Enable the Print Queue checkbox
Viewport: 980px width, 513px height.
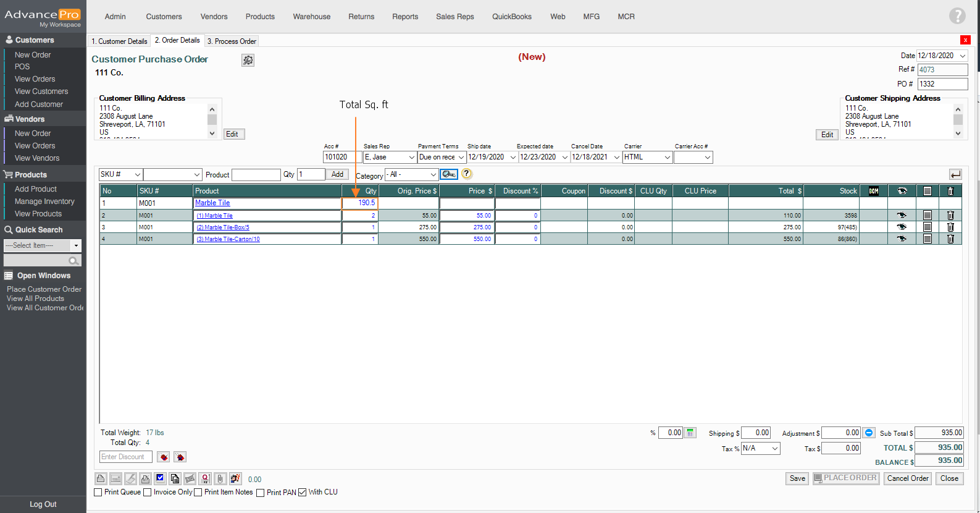98,493
